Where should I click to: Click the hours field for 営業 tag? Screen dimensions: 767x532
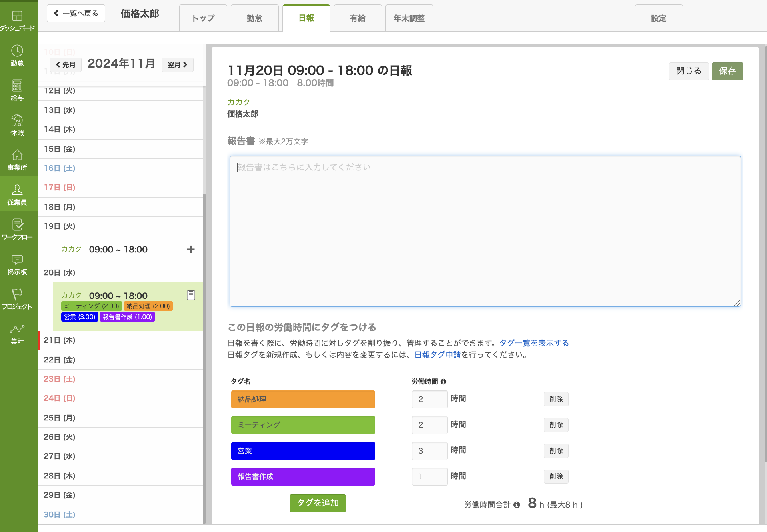click(429, 451)
